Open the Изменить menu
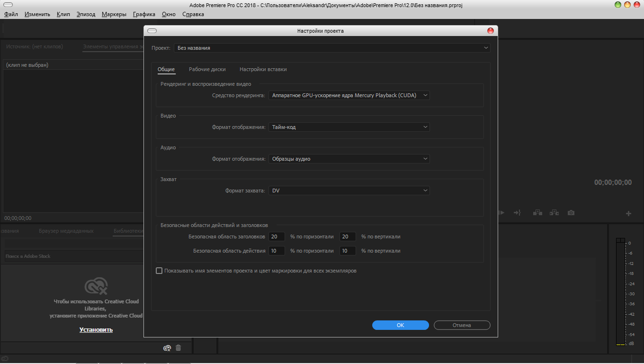This screenshot has width=644, height=364. point(37,14)
